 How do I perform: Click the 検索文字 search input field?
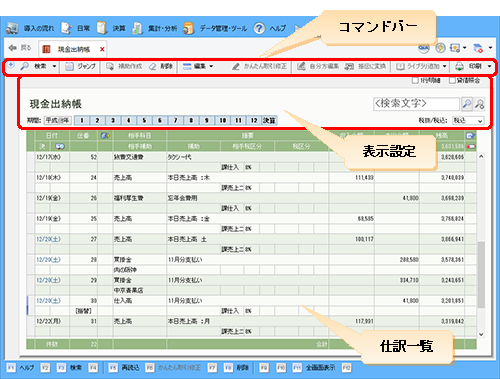(x=416, y=104)
